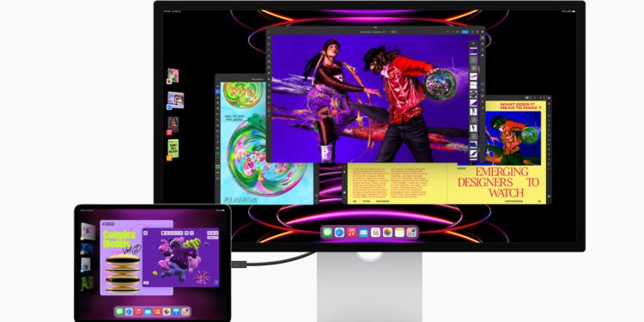Open Mail in the external display dock
Screen dimensions: 644x322
tap(363, 233)
